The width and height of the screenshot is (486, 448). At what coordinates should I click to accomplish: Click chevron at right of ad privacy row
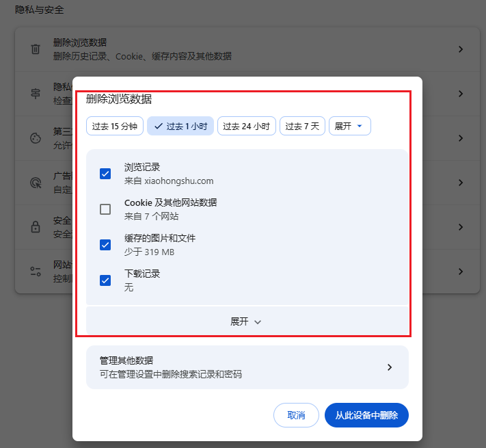pos(461,183)
